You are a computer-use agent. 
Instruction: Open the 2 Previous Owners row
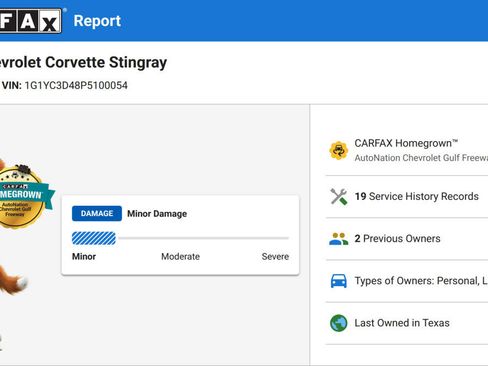click(x=407, y=239)
